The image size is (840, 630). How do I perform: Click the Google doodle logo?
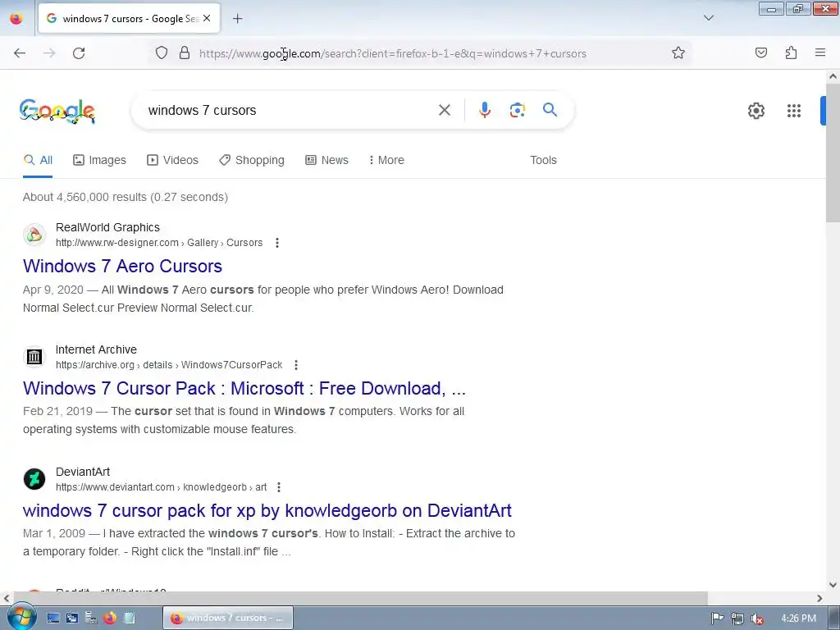57,111
